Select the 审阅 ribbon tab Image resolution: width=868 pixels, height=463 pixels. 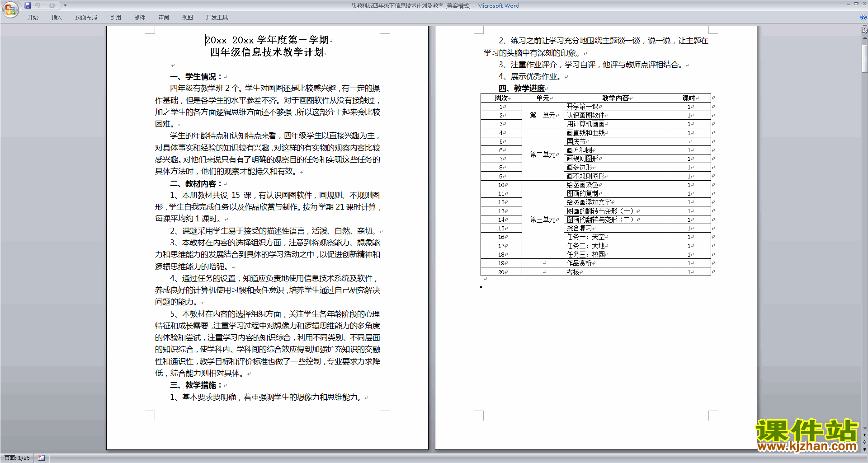point(164,18)
